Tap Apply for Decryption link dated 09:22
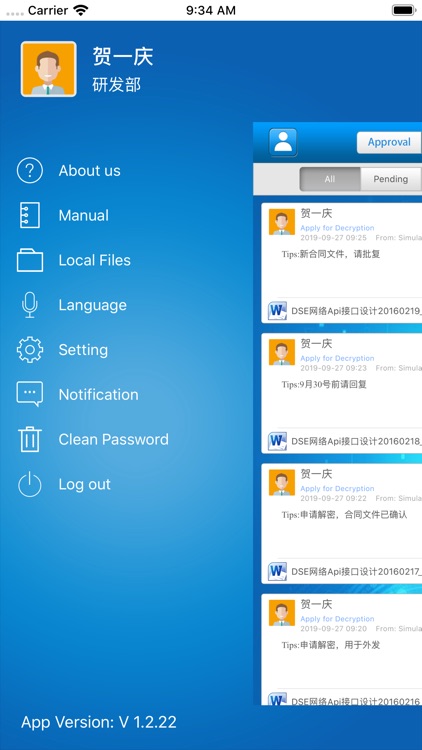Viewport: 422px width, 750px height. click(337, 488)
